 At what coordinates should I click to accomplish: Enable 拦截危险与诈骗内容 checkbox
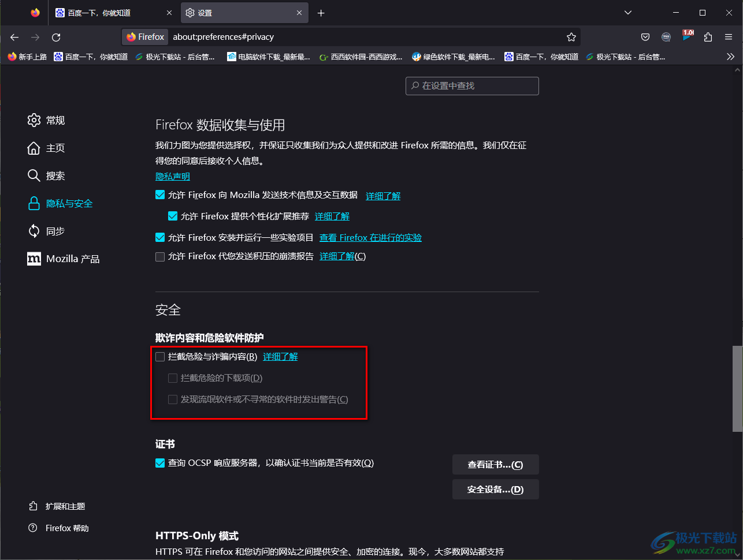click(x=160, y=357)
